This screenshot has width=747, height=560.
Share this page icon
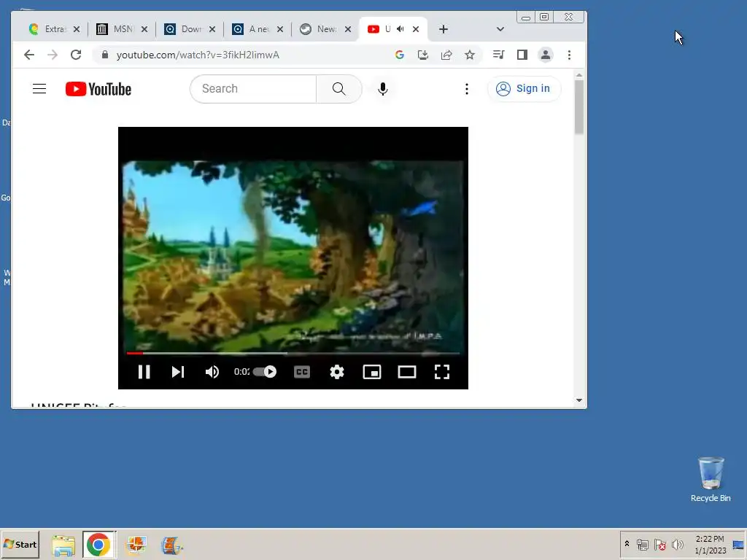(x=446, y=55)
